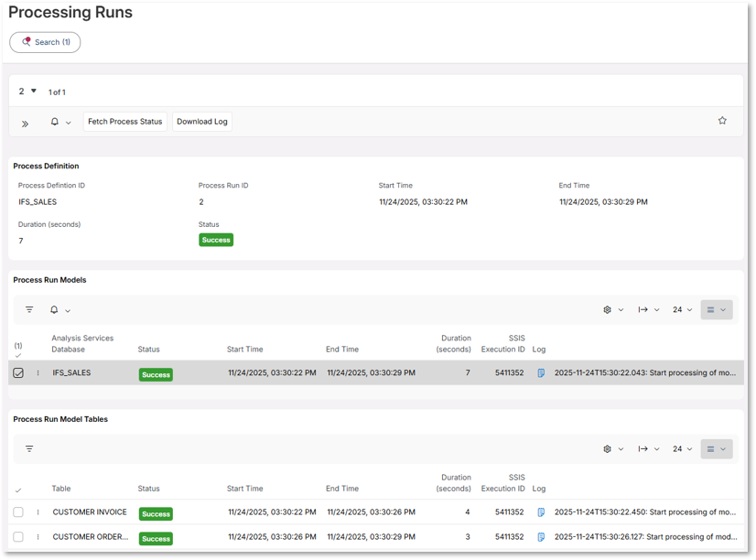Open the settings gear in Process Run Models
Viewport: 756px width, 560px height.
[x=608, y=310]
